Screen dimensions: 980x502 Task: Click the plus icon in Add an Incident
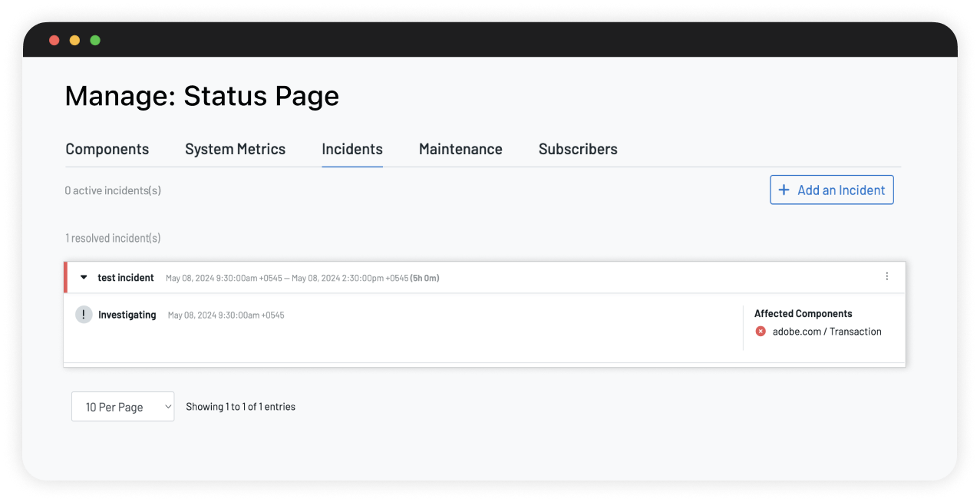point(784,190)
